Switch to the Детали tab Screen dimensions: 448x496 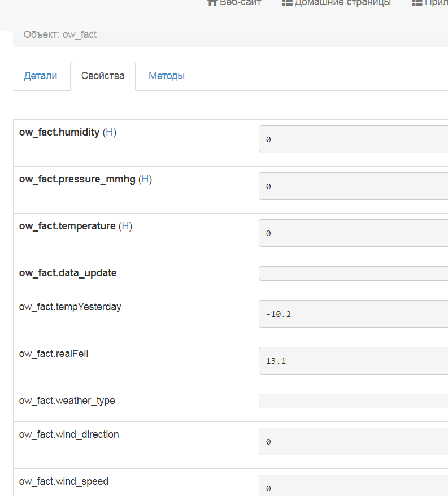click(41, 76)
